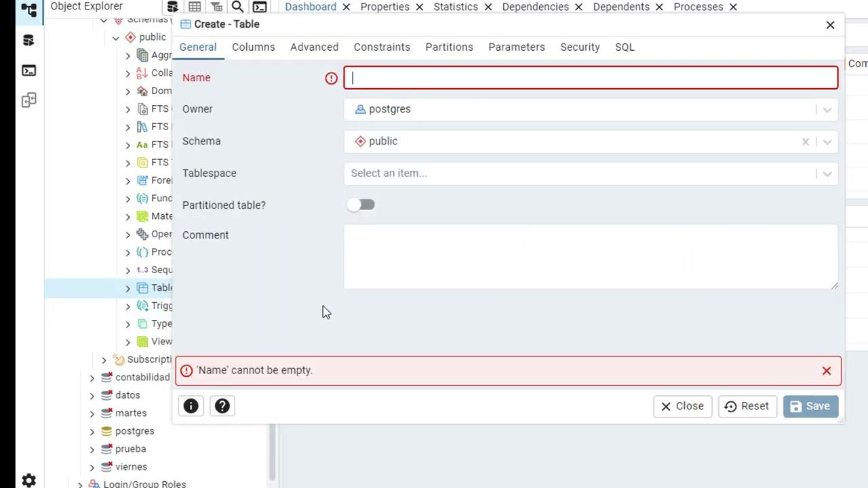Expand the contabilidad database node
This screenshot has height=488, width=868.
(x=92, y=378)
